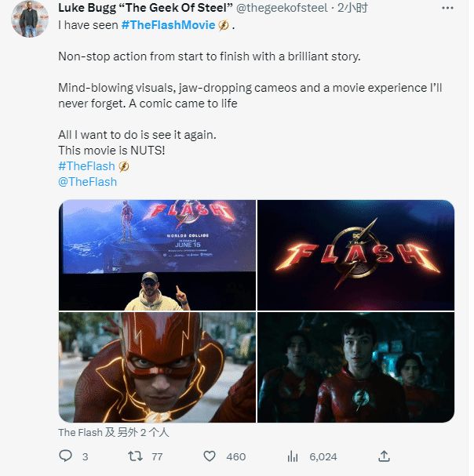
Task: Click tagged people "The Flash 及另外 2 个人"
Action: [113, 432]
